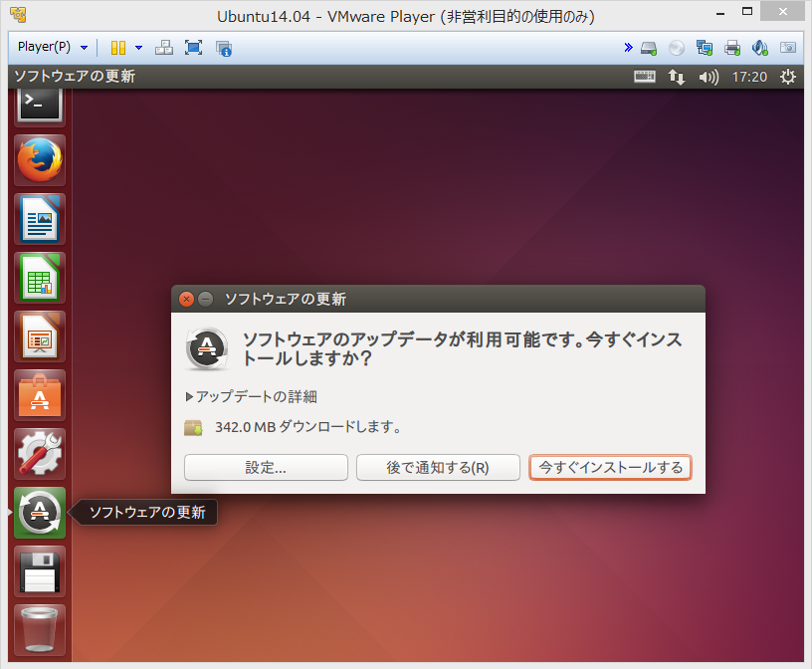The image size is (812, 669).
Task: Open the keyboard input indicator
Action: (645, 77)
